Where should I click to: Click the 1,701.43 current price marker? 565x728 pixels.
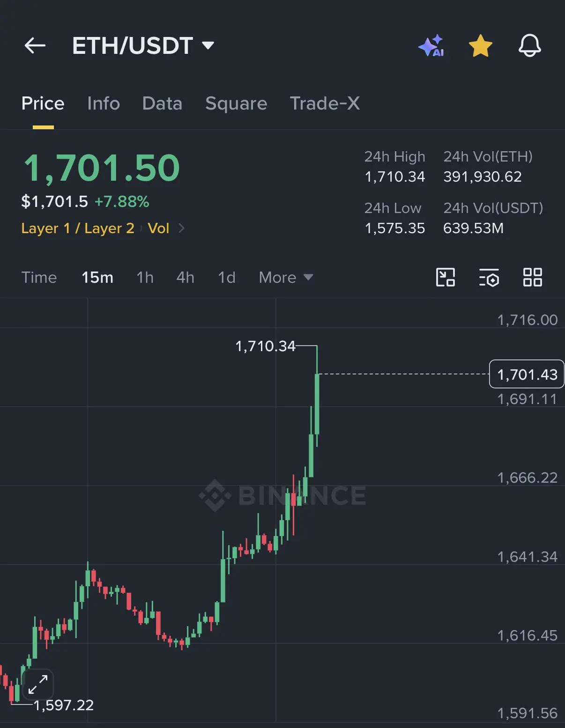527,374
